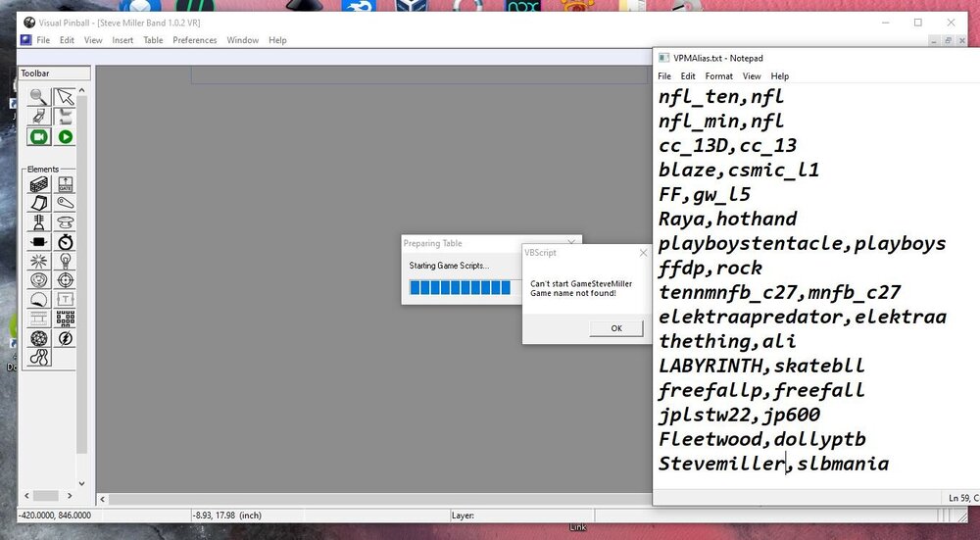
Task: Open the table Options panel icon
Action: pos(39,117)
